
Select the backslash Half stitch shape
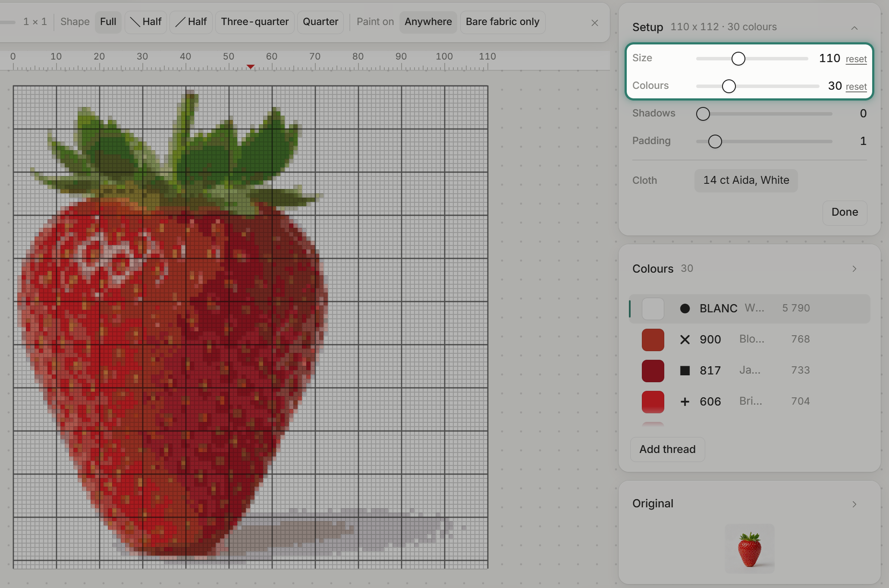click(146, 22)
